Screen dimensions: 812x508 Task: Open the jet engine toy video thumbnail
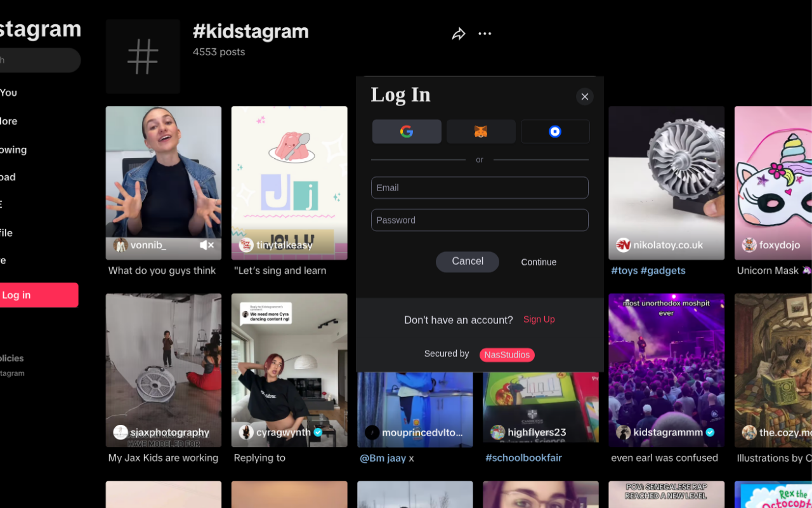click(667, 183)
